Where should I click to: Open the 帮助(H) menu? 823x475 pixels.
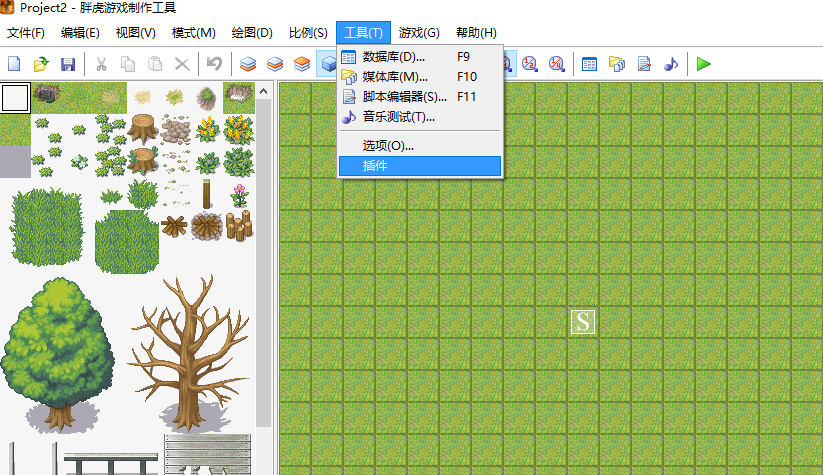pyautogui.click(x=476, y=33)
